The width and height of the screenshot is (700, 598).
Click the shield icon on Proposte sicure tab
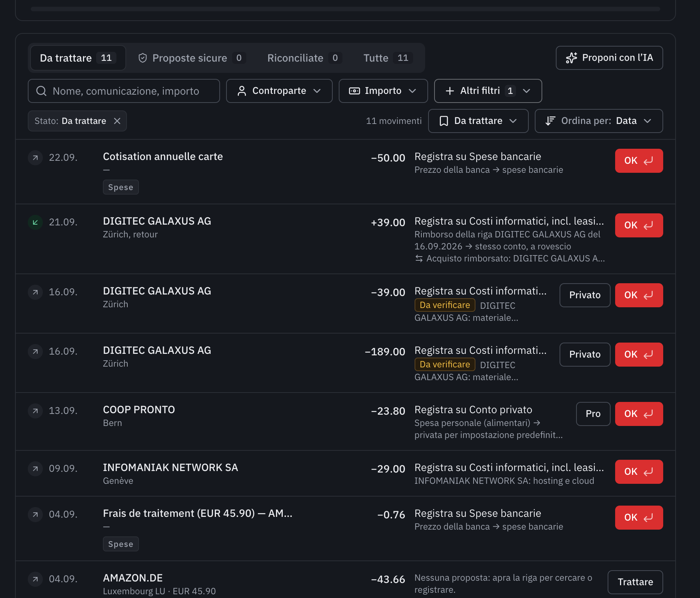point(143,58)
